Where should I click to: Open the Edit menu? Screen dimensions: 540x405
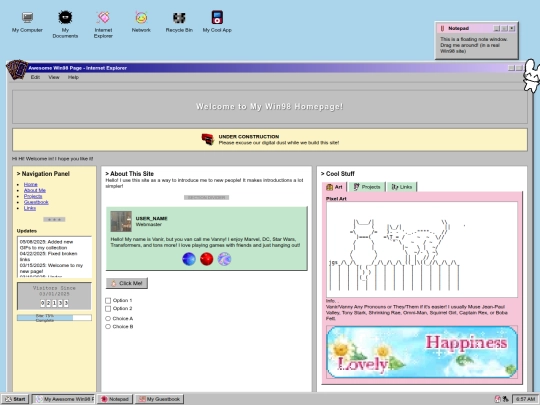pyautogui.click(x=35, y=77)
